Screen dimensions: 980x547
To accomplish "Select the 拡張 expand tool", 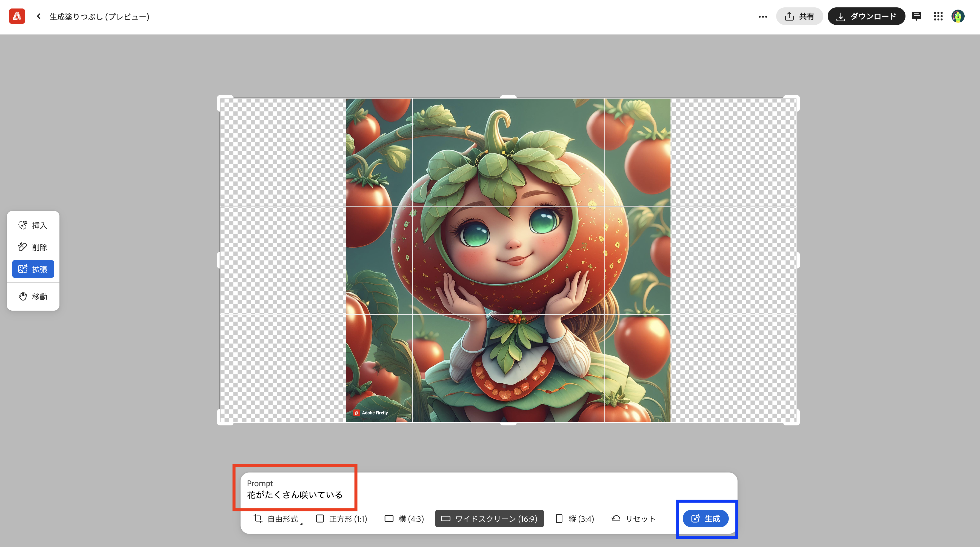I will point(33,269).
